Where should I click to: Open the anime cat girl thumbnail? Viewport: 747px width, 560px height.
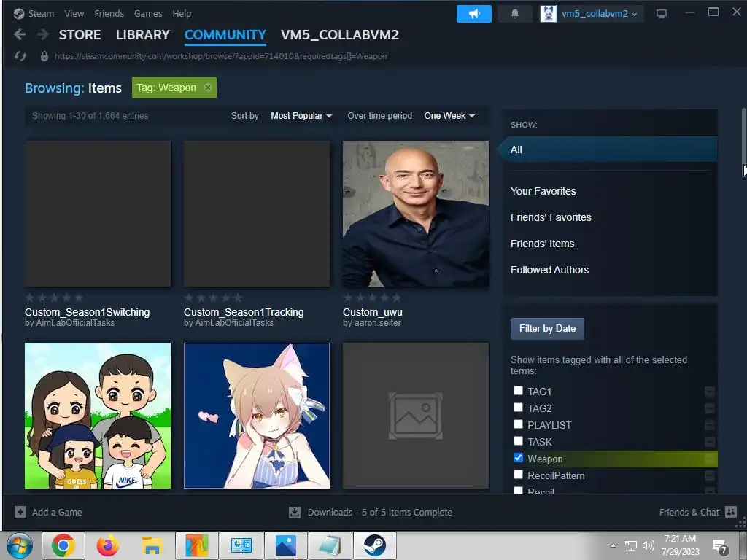point(257,415)
